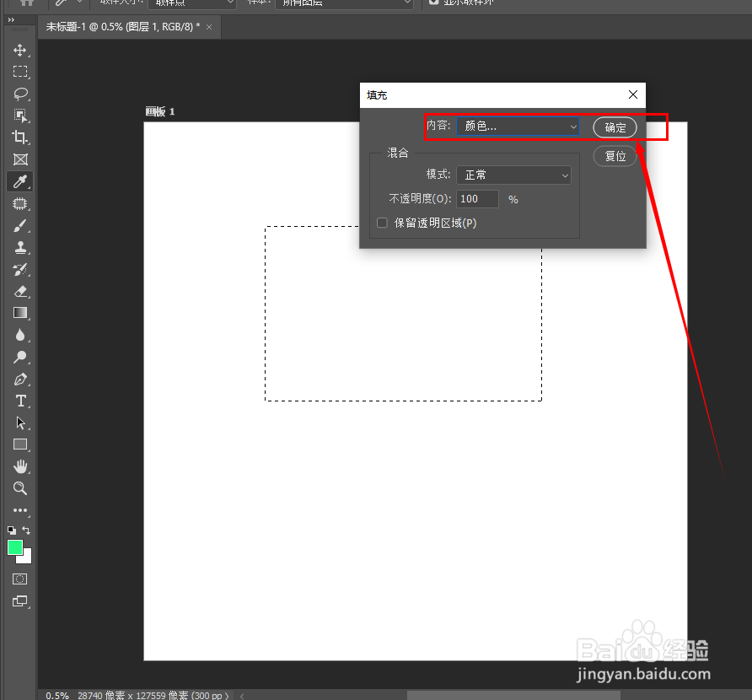Select the Lasso tool

pyautogui.click(x=20, y=94)
